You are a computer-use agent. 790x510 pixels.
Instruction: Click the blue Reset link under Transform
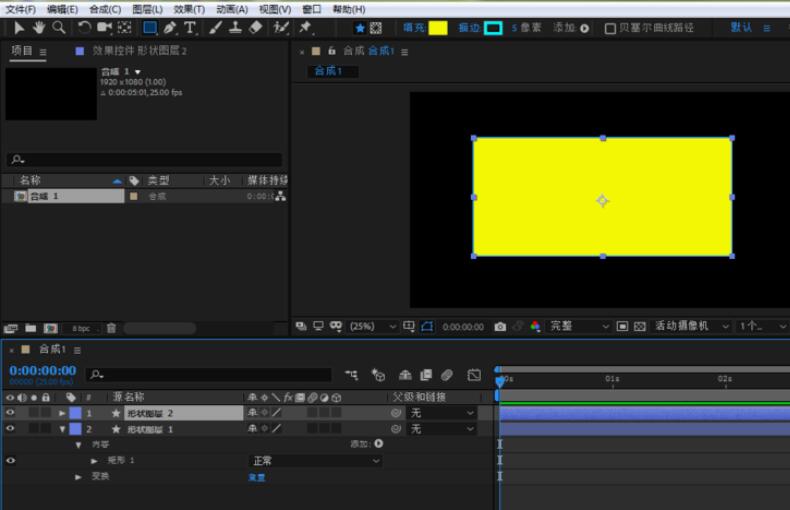pyautogui.click(x=256, y=477)
